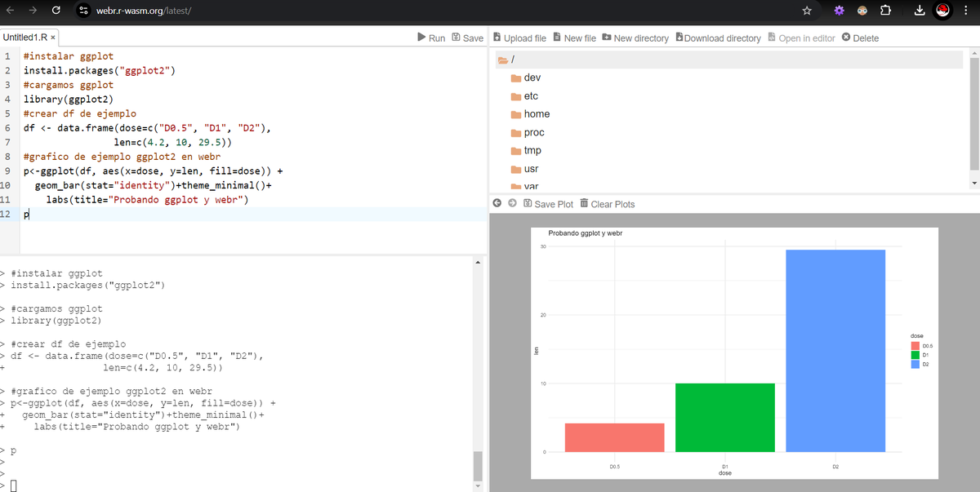This screenshot has width=980, height=492.
Task: Click the console scrollbar thumb
Action: pyautogui.click(x=479, y=465)
